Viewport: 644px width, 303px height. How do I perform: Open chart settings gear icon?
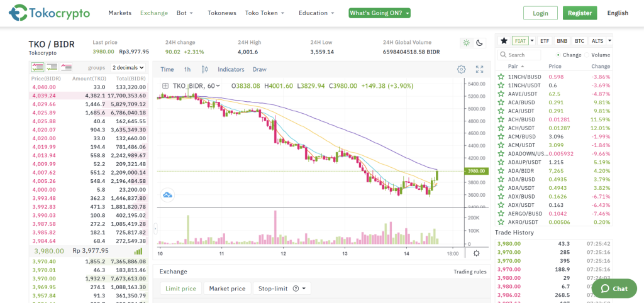(x=461, y=69)
